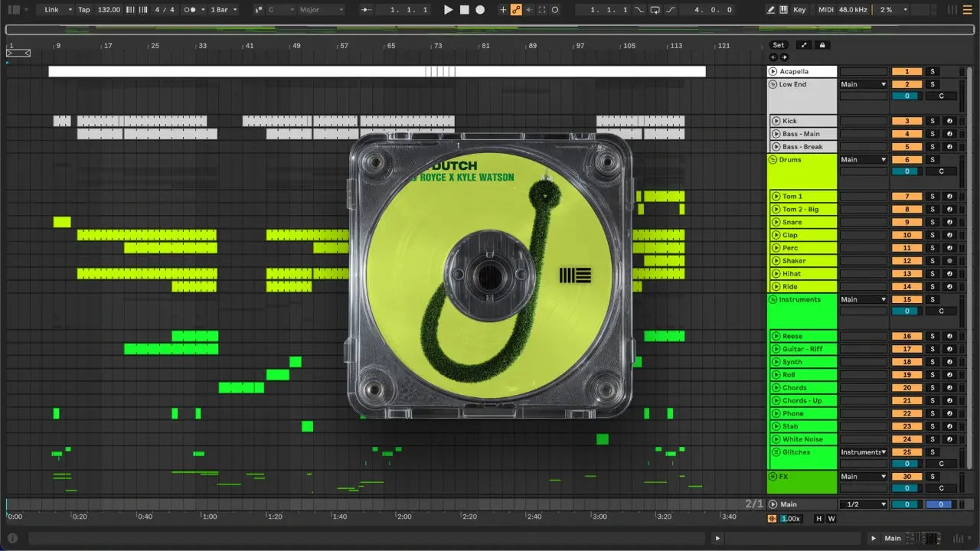Toggle the Session Record circle icon
Image resolution: width=980 pixels, height=551 pixels.
pyautogui.click(x=555, y=10)
